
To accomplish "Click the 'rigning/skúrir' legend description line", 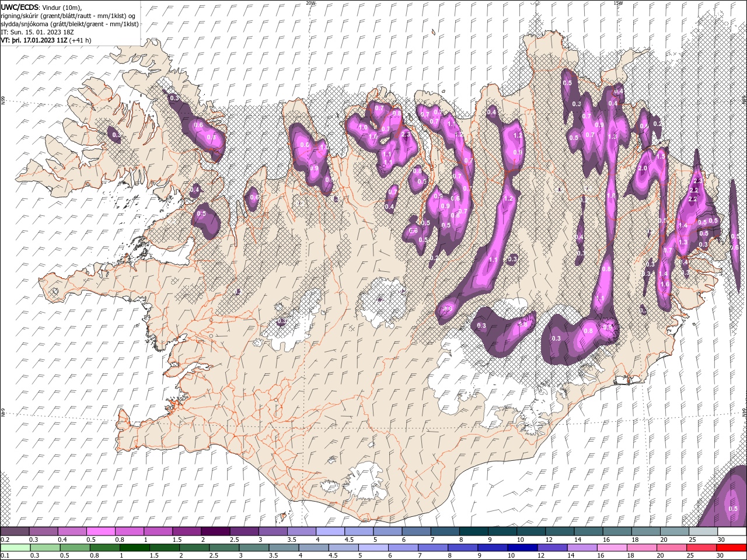I will click(x=69, y=15).
